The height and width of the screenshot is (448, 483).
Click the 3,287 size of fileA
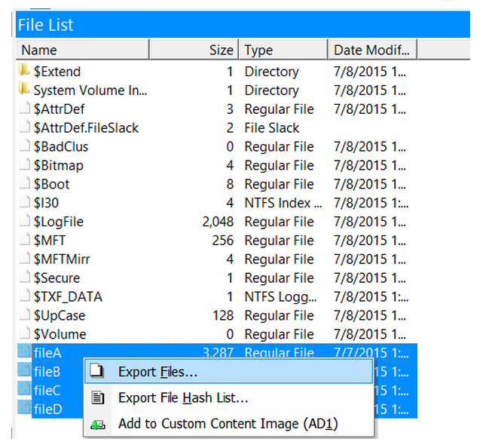218,352
